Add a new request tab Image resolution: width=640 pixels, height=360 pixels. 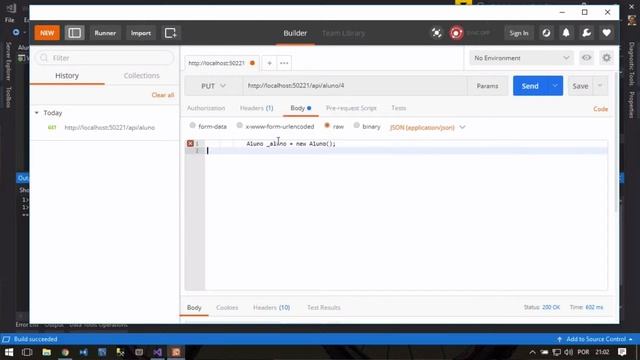pyautogui.click(x=269, y=63)
